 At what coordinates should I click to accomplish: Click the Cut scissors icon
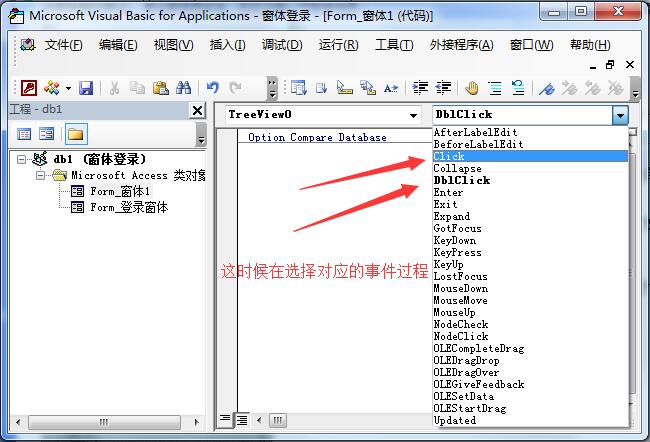114,88
